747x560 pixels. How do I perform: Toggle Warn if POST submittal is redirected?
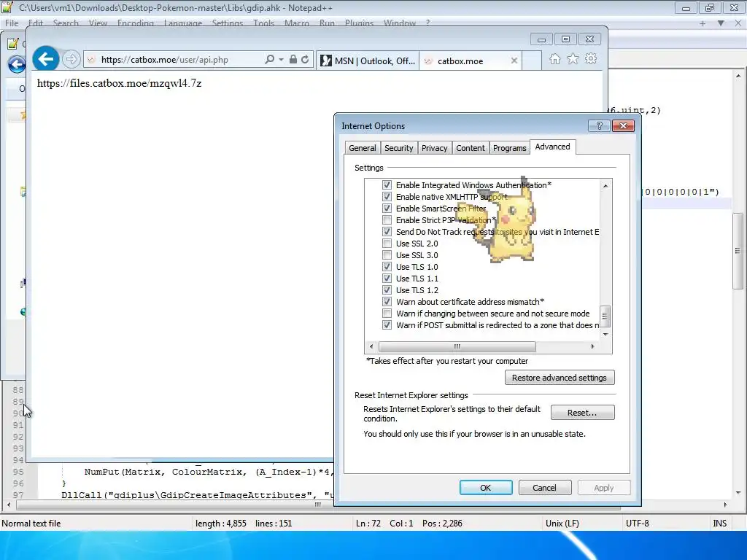(x=387, y=324)
